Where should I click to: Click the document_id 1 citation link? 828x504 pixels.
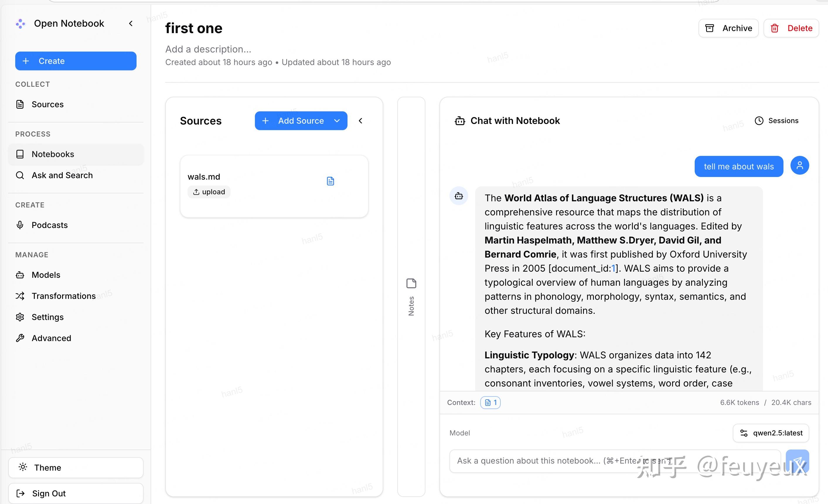click(613, 268)
